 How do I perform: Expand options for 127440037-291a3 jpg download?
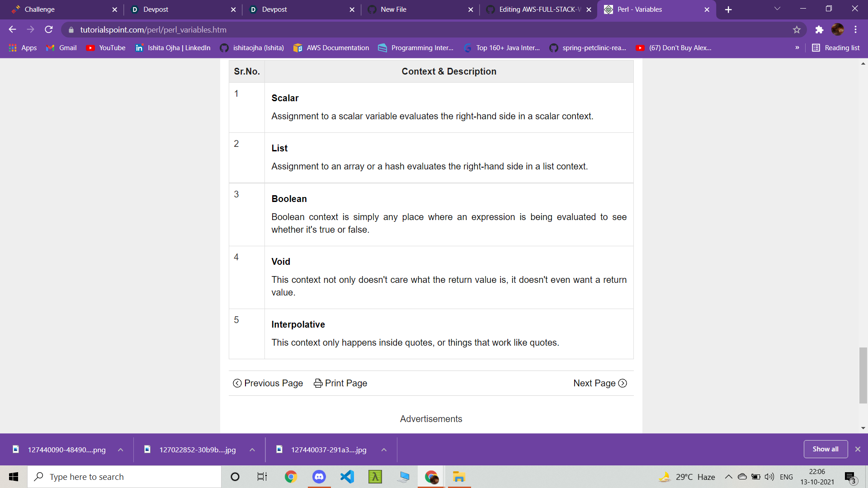coord(384,450)
